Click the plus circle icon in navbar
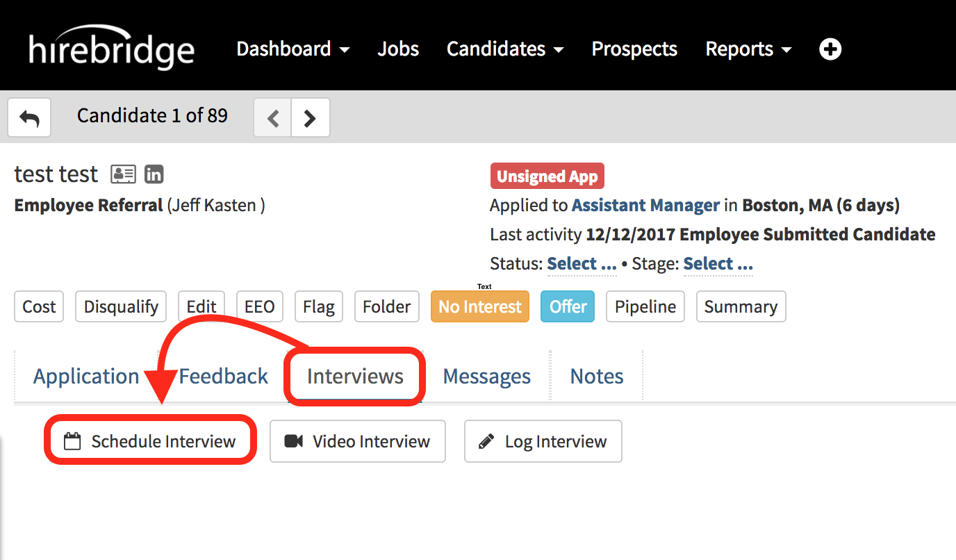Screen dimensions: 956x560 [x=830, y=49]
